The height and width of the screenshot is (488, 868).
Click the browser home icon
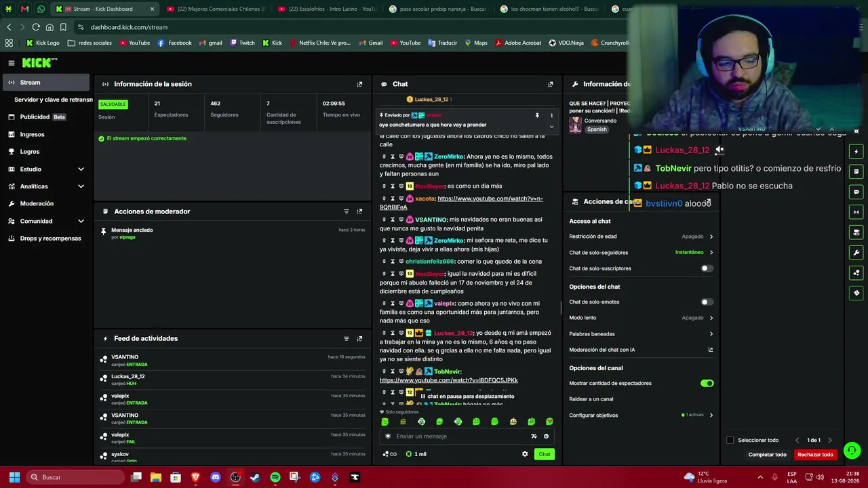click(x=50, y=27)
